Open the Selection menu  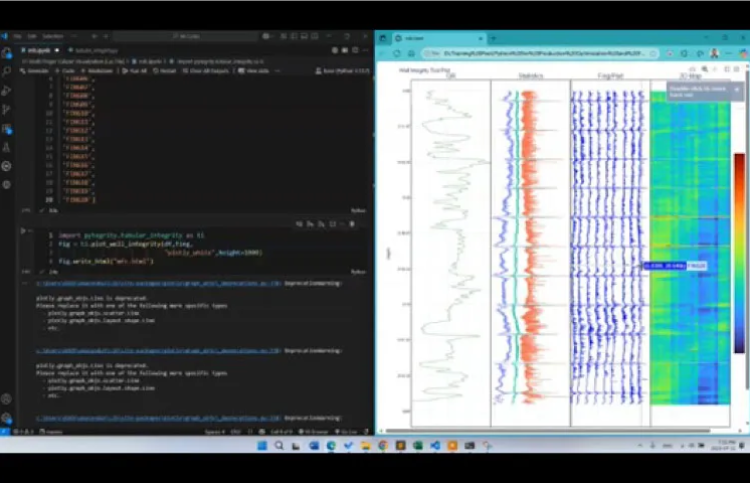click(47, 37)
